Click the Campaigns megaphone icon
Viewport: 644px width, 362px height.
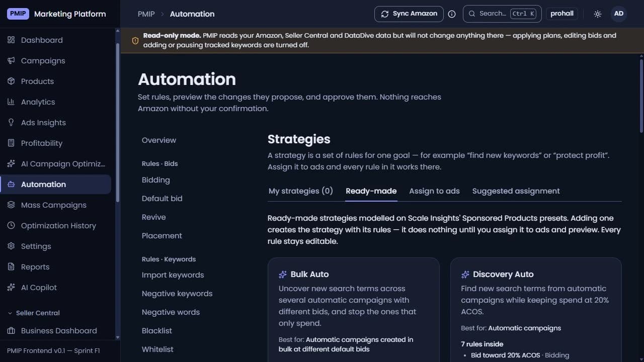click(x=11, y=60)
